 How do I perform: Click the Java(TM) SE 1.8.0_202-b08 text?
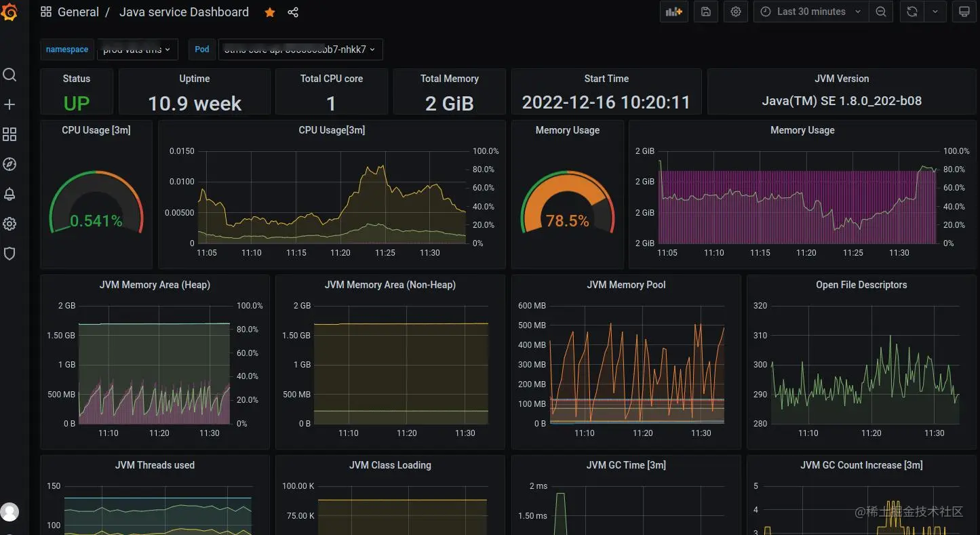click(842, 101)
